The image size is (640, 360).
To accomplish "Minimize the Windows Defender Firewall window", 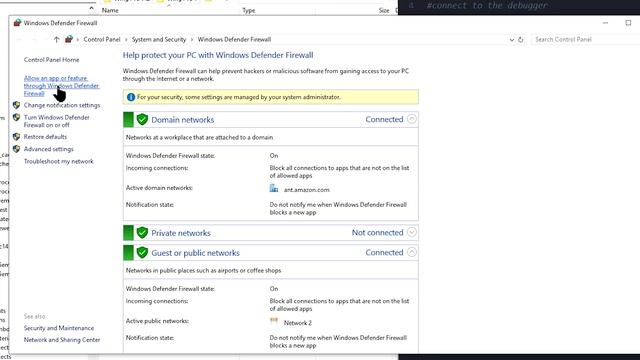I will (x=605, y=23).
